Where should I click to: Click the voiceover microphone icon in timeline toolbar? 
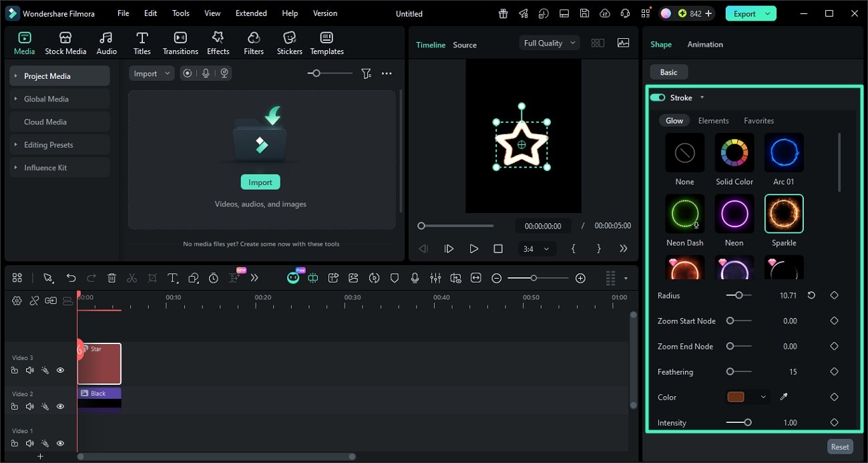click(415, 278)
